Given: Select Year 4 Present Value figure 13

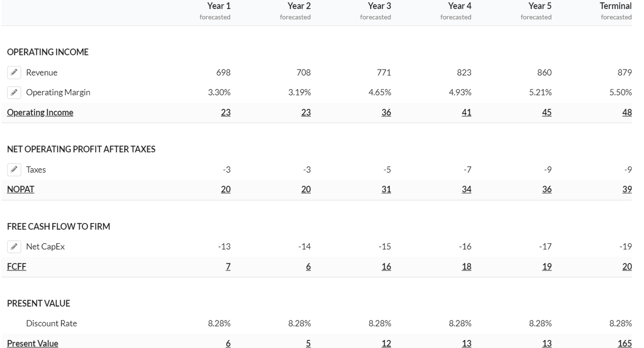Looking at the screenshot, I should [466, 343].
